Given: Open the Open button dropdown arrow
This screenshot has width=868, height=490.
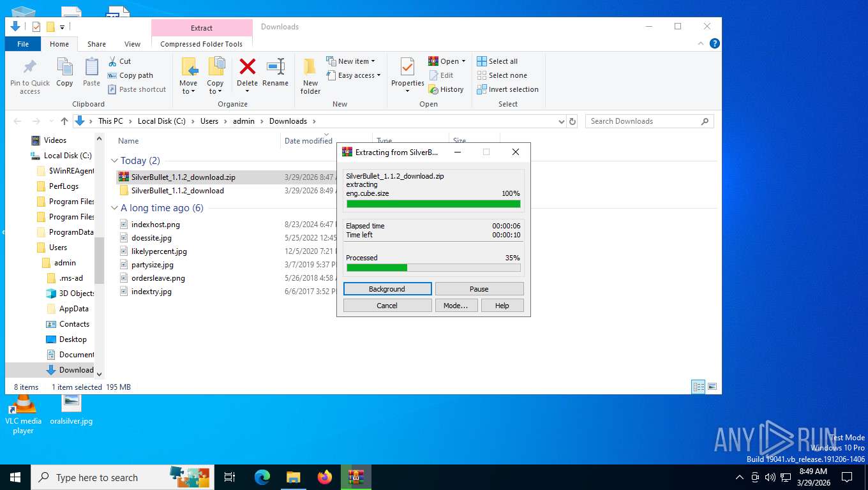Looking at the screenshot, I should 463,61.
